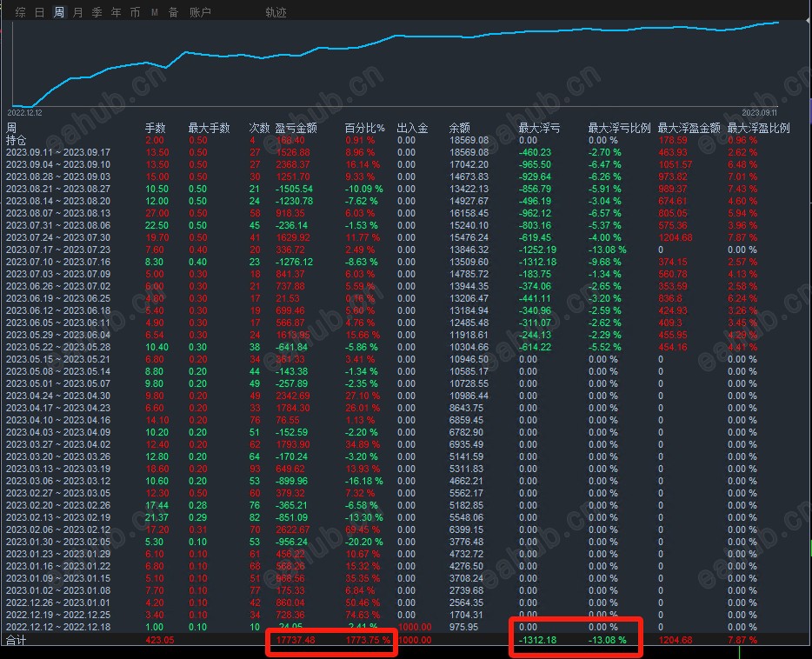Switch to the 日 daily tab

click(39, 12)
